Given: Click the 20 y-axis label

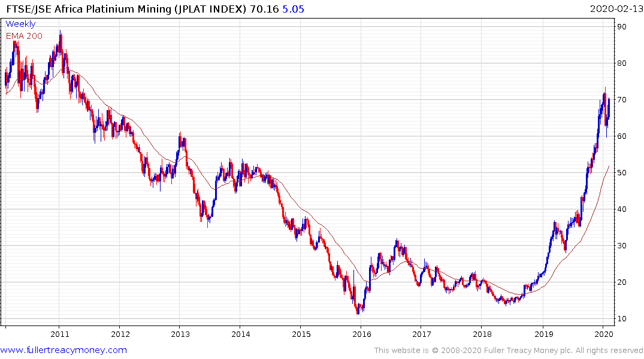Looking at the screenshot, I should point(622,282).
